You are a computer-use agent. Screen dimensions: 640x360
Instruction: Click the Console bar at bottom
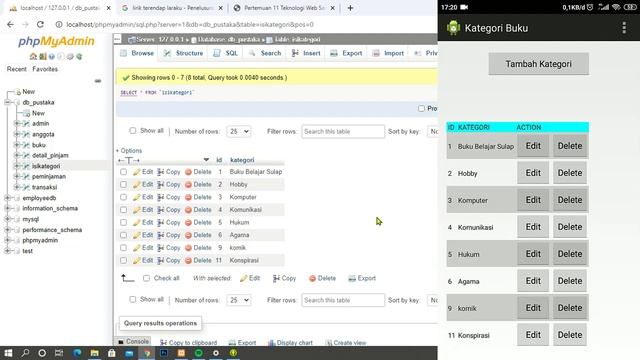[x=133, y=341]
